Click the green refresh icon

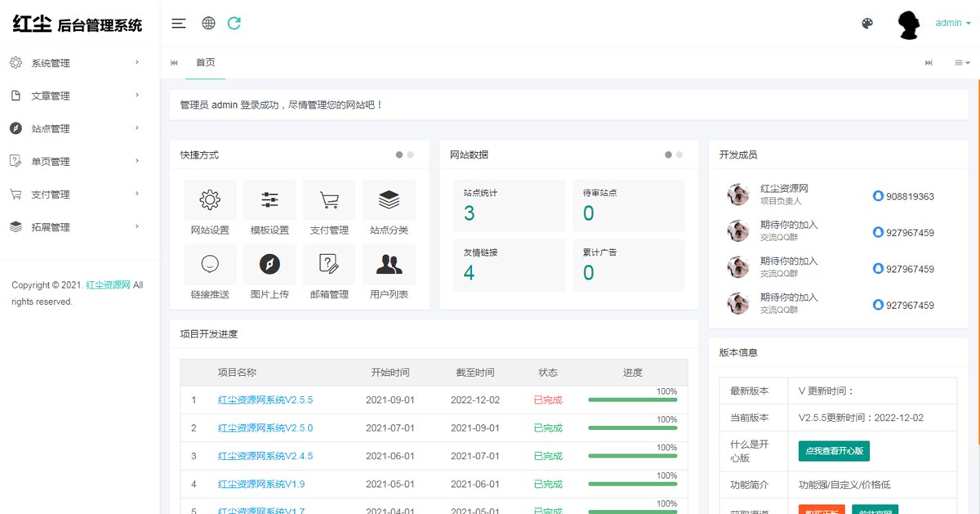click(234, 23)
